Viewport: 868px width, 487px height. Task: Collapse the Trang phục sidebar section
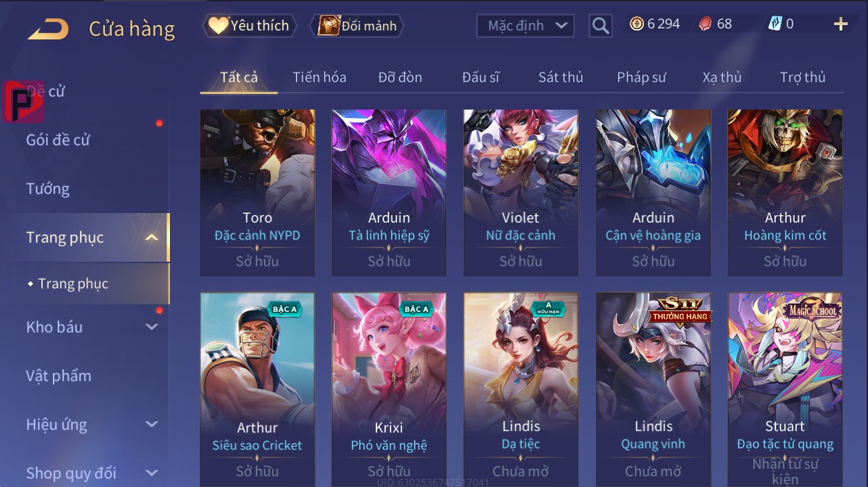(x=152, y=237)
